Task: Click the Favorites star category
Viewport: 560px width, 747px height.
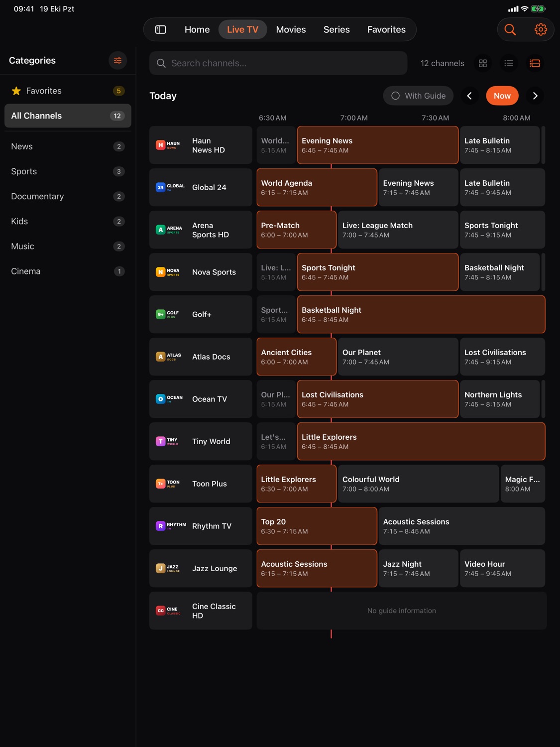Action: coord(68,91)
